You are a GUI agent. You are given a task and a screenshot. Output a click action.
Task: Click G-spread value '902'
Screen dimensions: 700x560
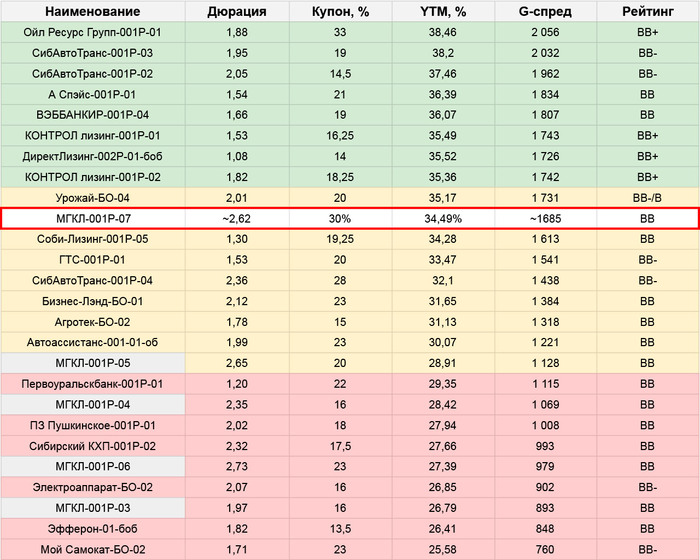546,487
